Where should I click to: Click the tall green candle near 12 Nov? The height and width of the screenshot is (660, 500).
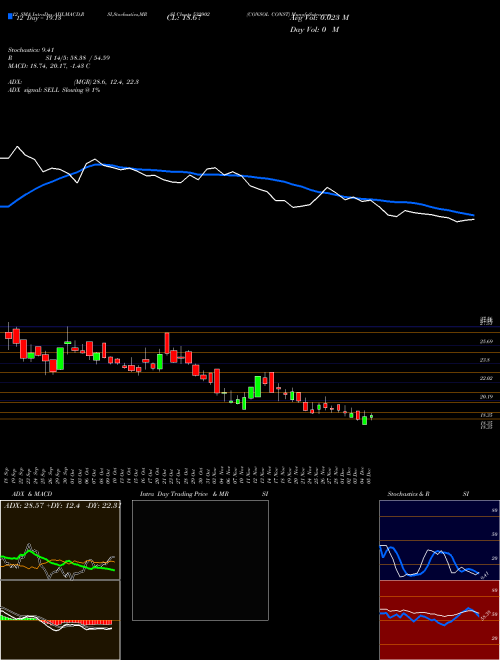pos(258,386)
